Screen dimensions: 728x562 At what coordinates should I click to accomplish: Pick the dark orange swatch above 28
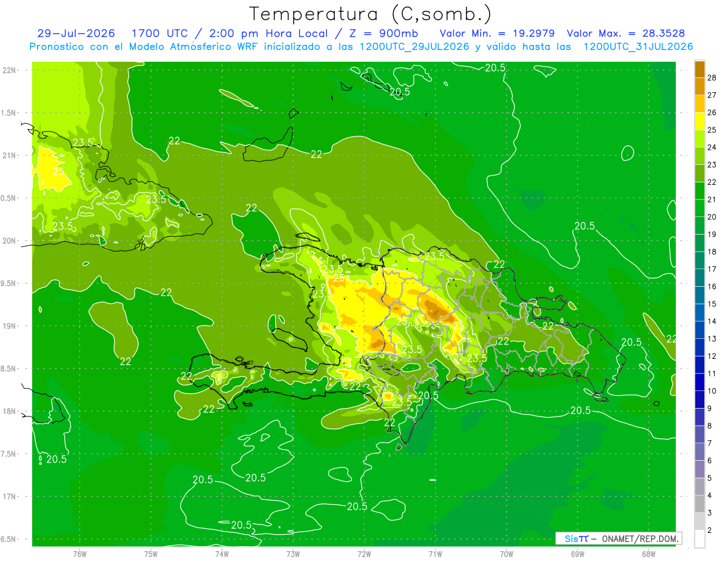(700, 69)
